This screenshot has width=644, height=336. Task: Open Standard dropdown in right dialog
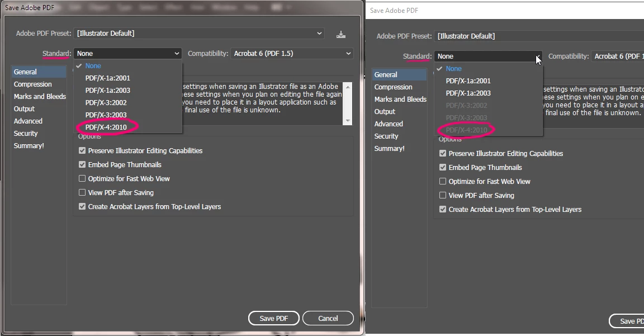coord(489,56)
